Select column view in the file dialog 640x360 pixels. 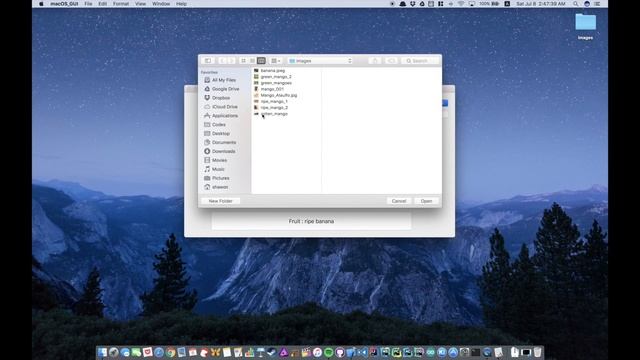pyautogui.click(x=261, y=61)
